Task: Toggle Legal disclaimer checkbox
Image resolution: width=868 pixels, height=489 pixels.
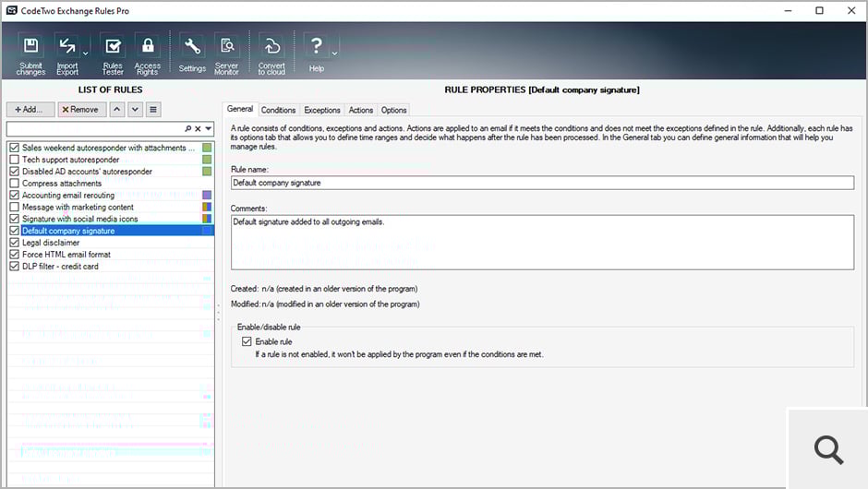Action: [15, 243]
